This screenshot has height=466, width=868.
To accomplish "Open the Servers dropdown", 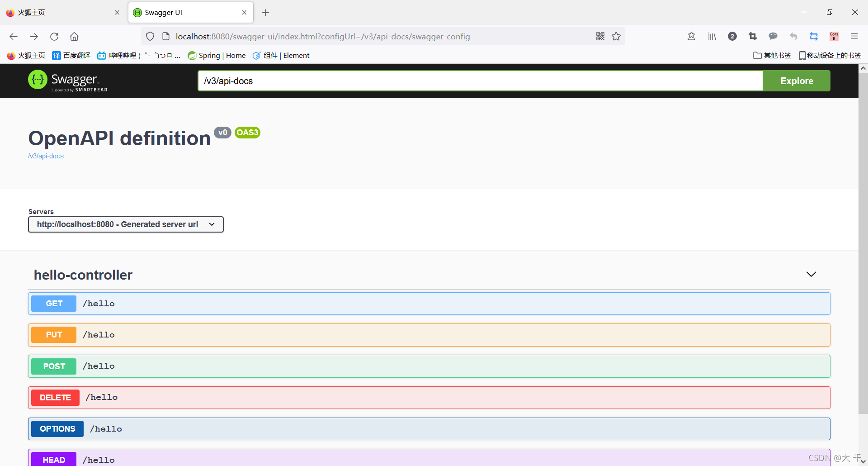I will coord(126,224).
